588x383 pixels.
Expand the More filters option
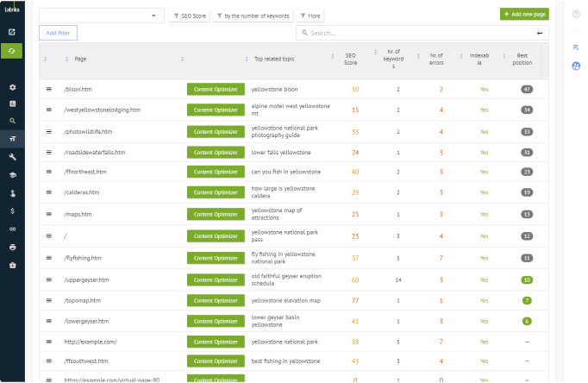pos(311,16)
